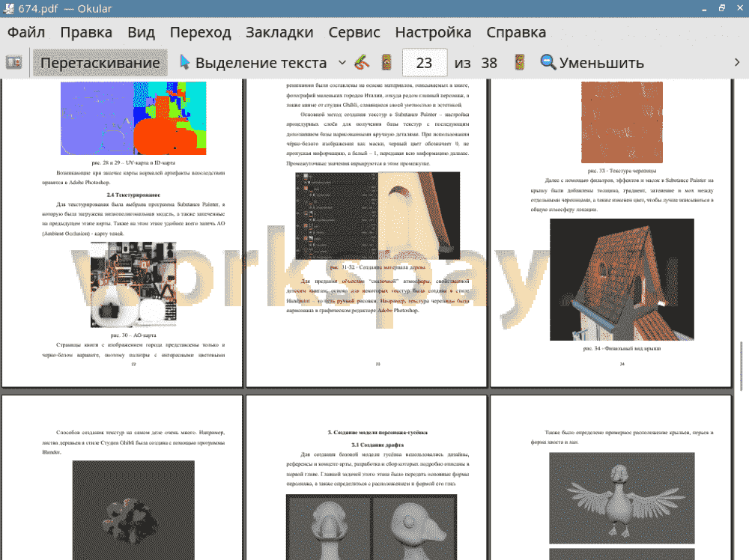Open the Настройка menu
The height and width of the screenshot is (560, 749).
click(433, 32)
